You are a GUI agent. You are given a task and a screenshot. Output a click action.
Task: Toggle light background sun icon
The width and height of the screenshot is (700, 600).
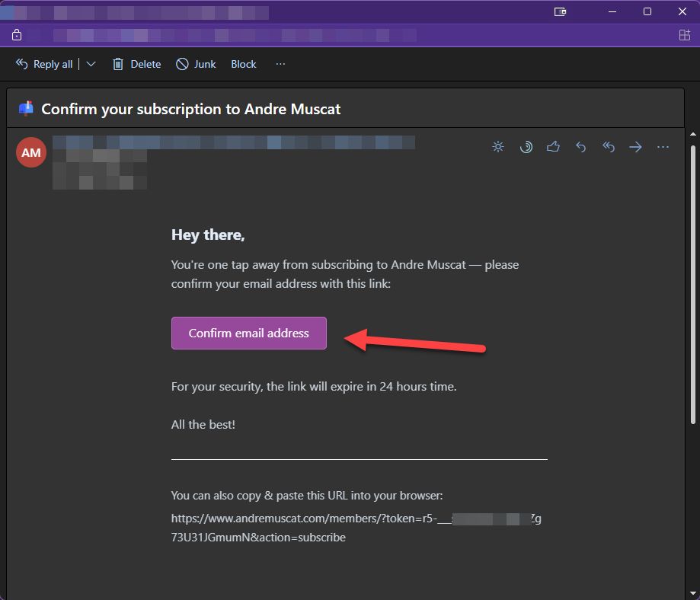coord(498,147)
